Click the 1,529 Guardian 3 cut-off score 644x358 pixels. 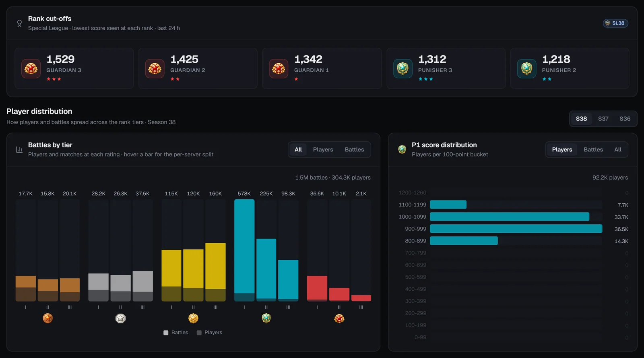pyautogui.click(x=60, y=59)
